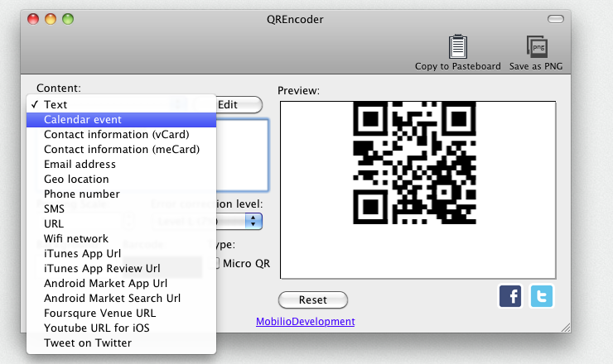This screenshot has width=613, height=364.
Task: Share on Facebook icon
Action: point(509,296)
